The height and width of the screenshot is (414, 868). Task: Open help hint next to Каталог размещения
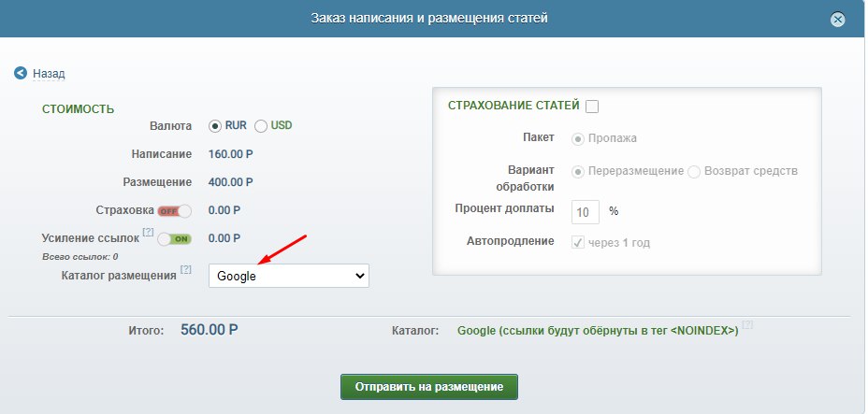[185, 269]
